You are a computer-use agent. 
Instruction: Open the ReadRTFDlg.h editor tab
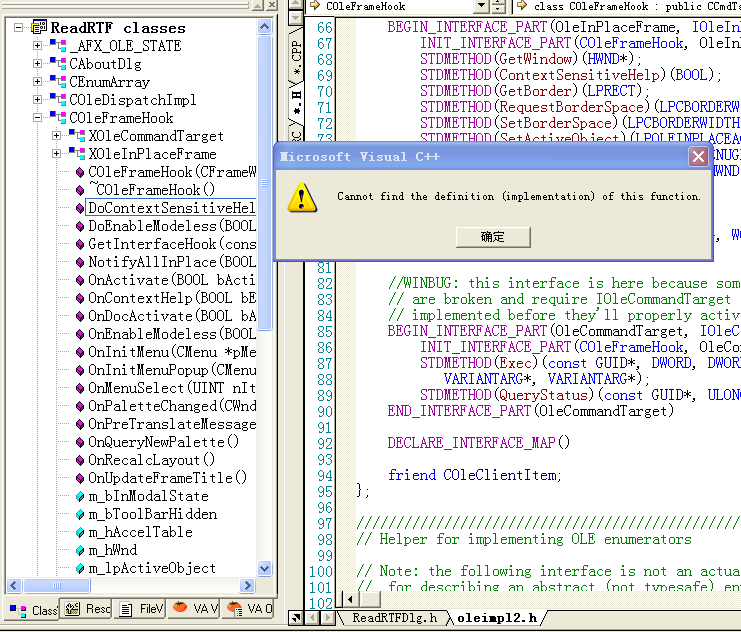[395, 618]
